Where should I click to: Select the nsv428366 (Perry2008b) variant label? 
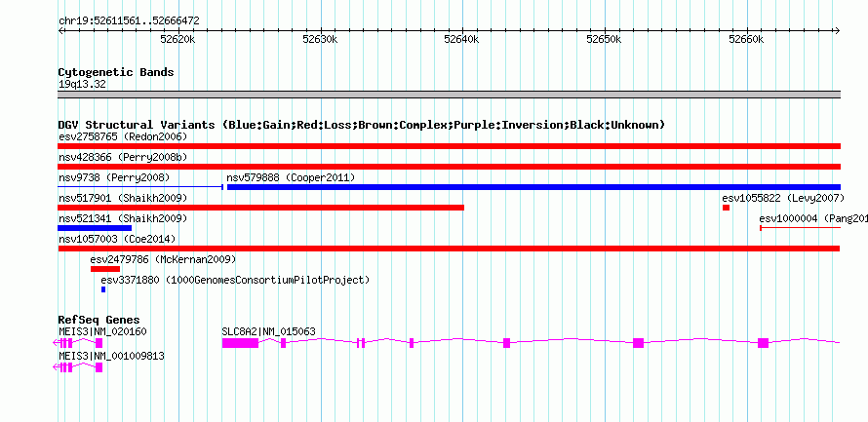click(123, 158)
